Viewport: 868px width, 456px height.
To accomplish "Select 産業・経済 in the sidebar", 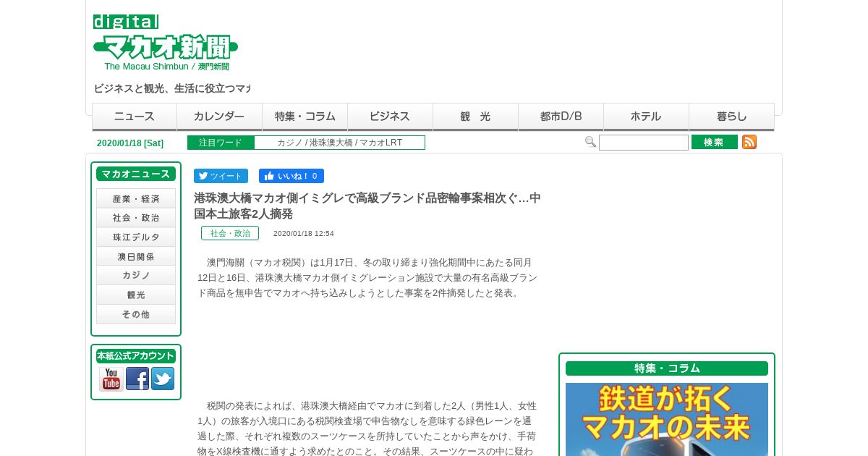I will pos(136,198).
